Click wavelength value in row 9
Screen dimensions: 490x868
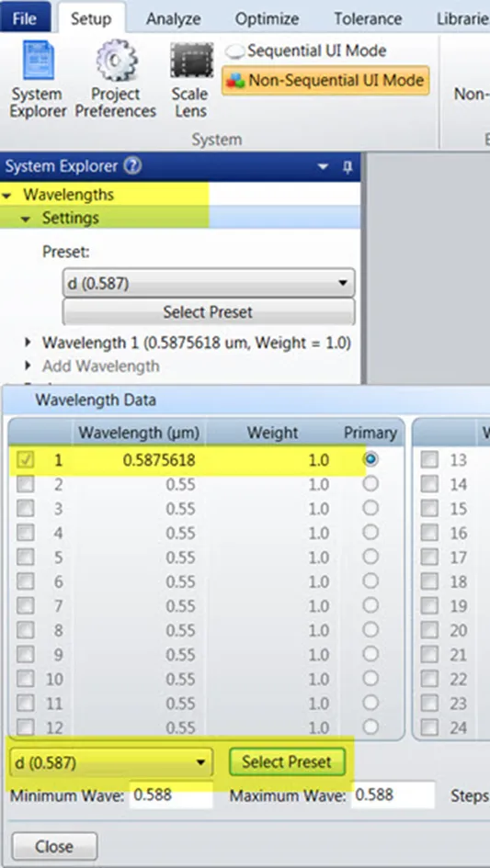pos(181,655)
